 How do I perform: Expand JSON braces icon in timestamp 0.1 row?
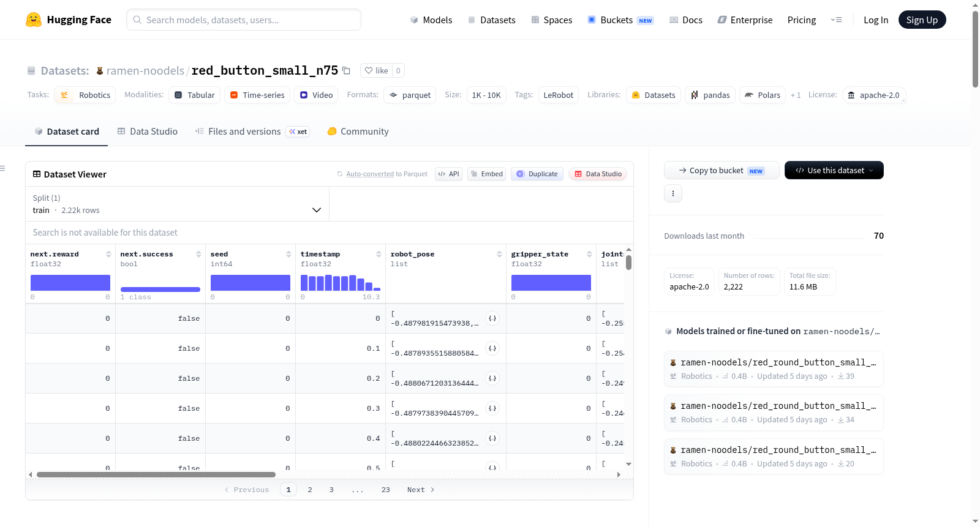tap(492, 348)
